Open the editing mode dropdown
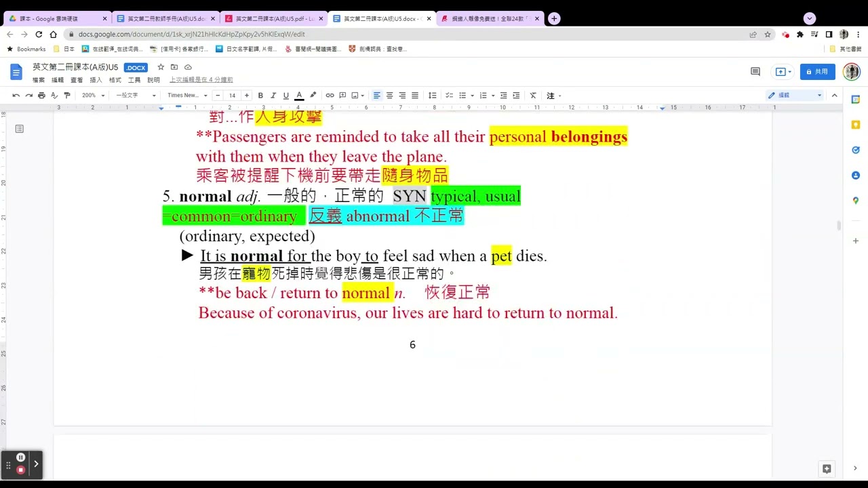 795,96
